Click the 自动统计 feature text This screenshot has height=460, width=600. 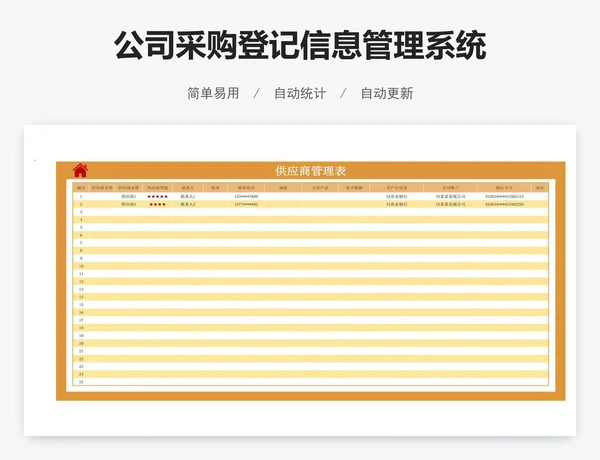pyautogui.click(x=300, y=93)
